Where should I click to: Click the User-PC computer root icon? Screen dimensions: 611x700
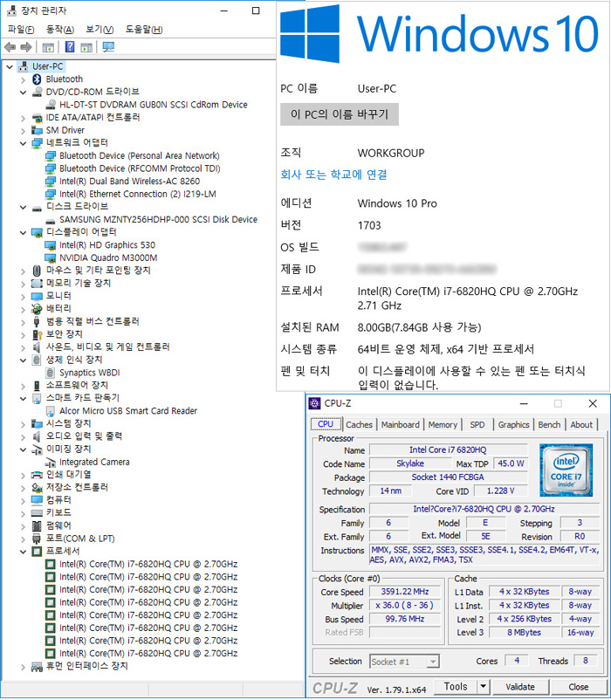click(24, 66)
